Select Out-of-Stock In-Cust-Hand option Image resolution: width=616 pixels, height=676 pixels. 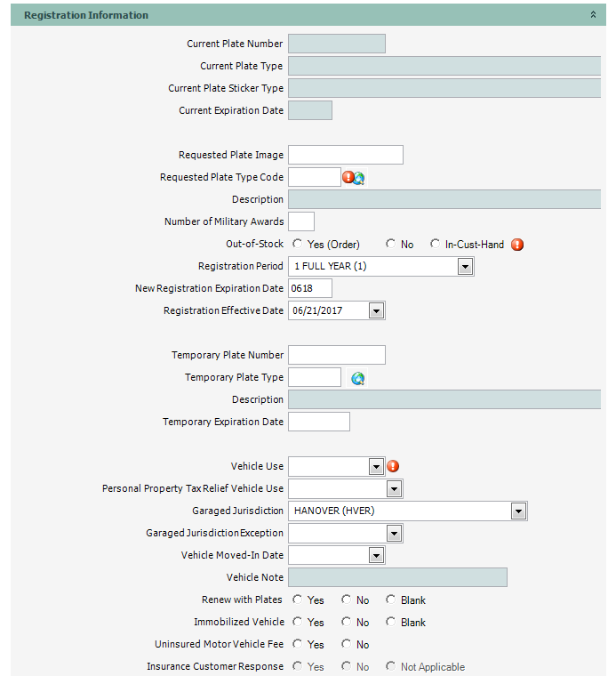(435, 244)
